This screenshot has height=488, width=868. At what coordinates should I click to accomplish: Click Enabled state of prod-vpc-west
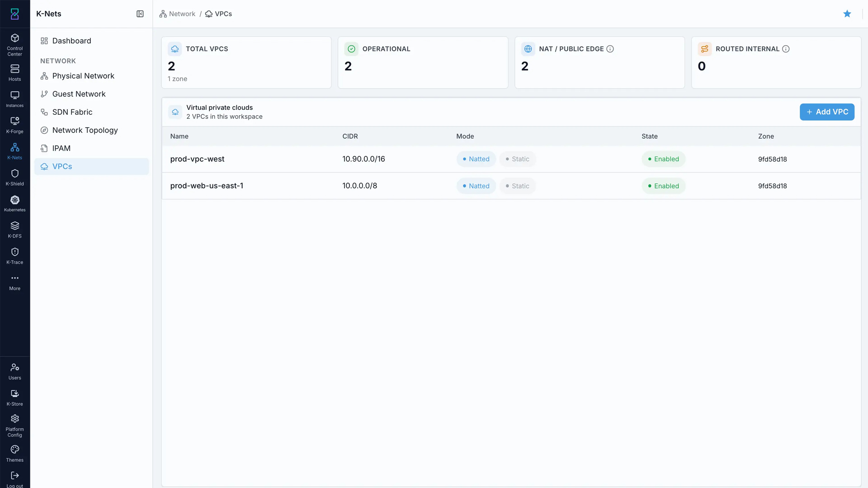click(664, 159)
